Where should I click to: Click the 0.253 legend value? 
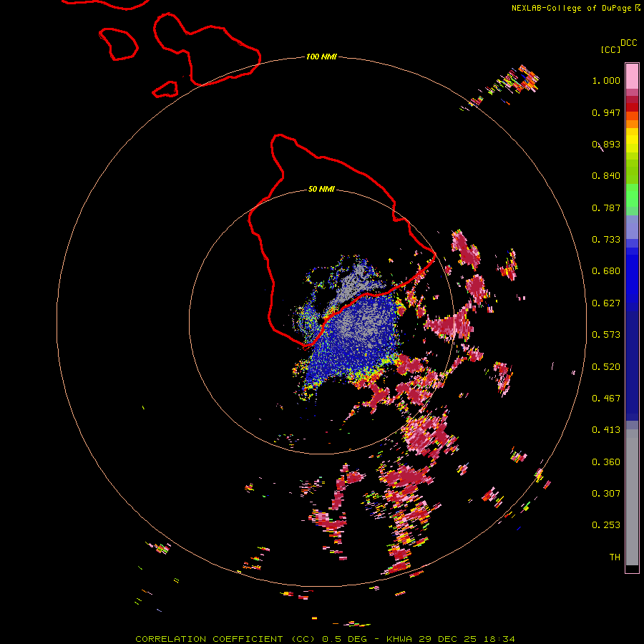click(606, 525)
